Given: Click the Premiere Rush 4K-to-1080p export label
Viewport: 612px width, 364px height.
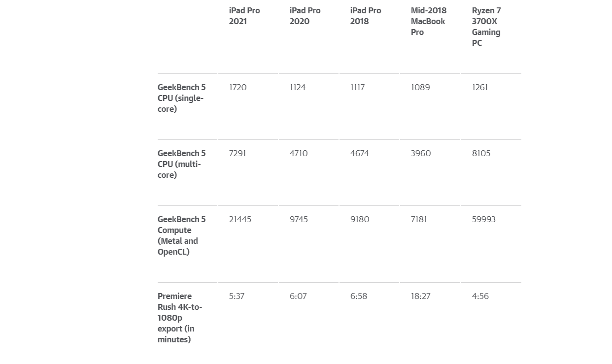Looking at the screenshot, I should [180, 318].
